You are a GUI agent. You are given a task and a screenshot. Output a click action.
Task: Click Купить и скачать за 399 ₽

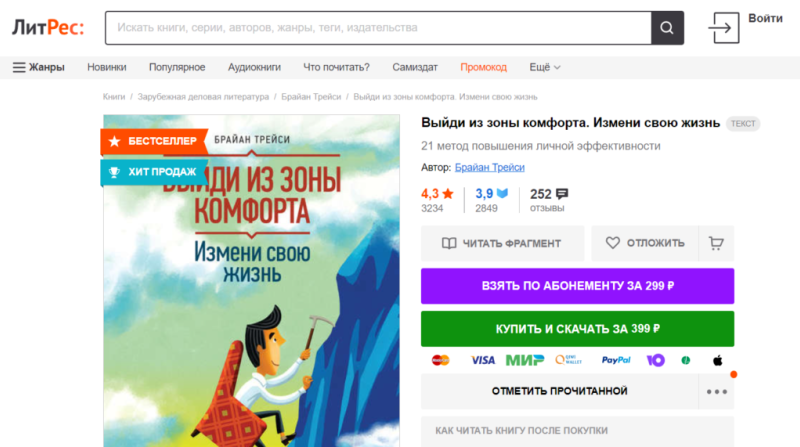[578, 329]
